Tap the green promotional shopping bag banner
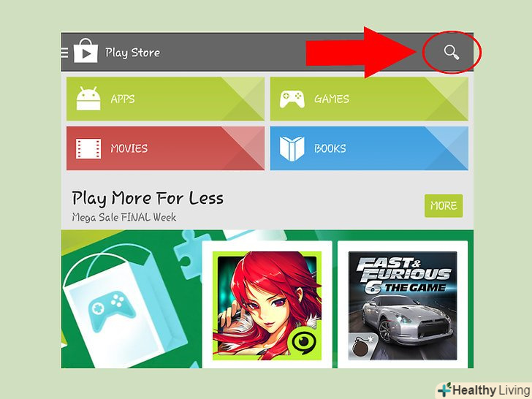 [131, 299]
